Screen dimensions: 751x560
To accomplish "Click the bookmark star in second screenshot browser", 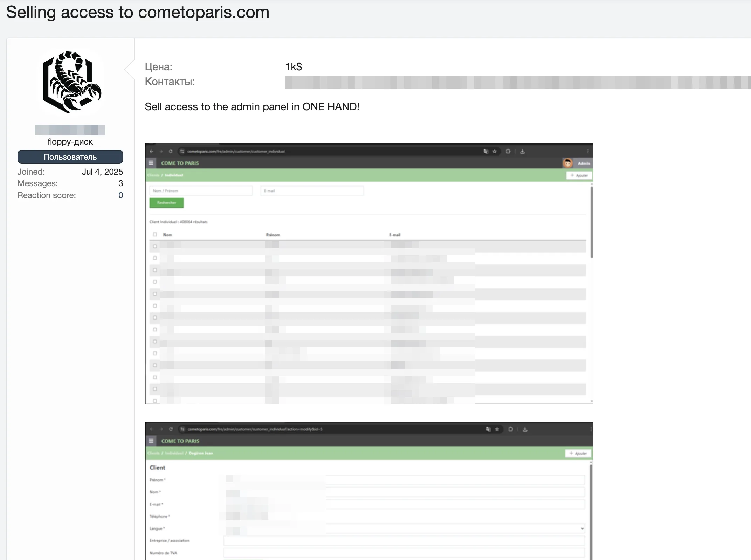I will click(497, 429).
